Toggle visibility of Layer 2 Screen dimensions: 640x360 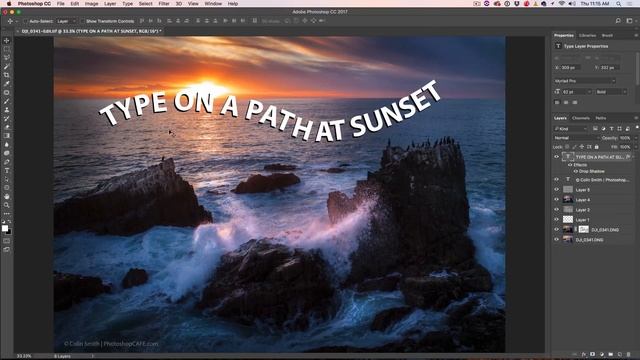pyautogui.click(x=556, y=209)
